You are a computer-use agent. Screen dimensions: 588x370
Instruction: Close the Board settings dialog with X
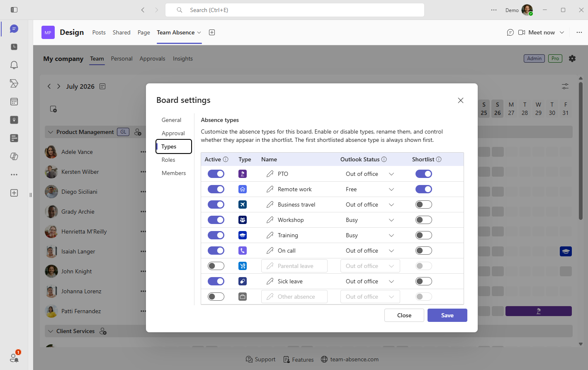461,100
